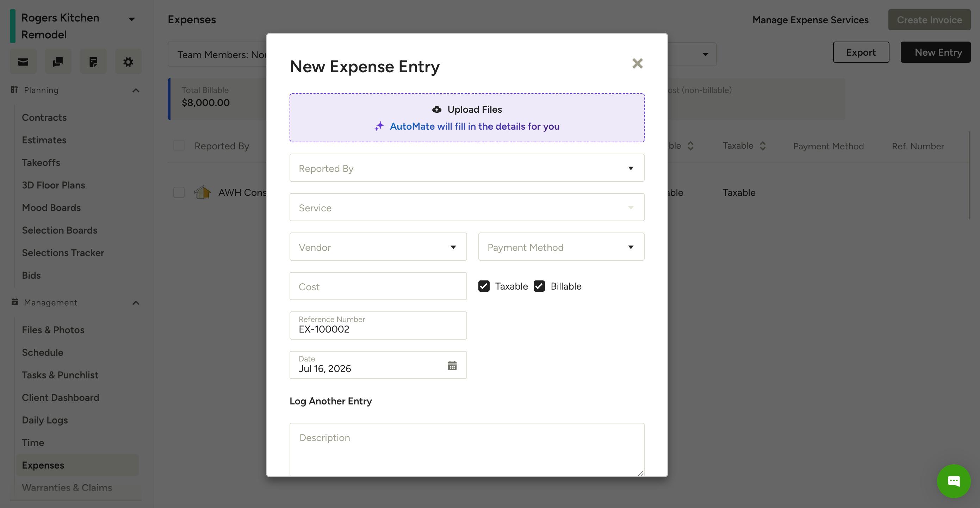Click into the Cost field
This screenshot has width=980, height=508.
point(378,286)
